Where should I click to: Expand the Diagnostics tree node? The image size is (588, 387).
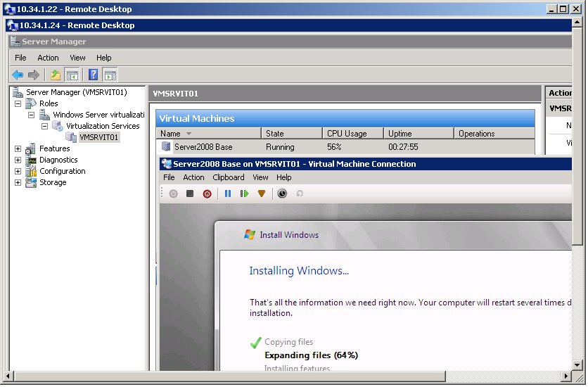pyautogui.click(x=18, y=160)
